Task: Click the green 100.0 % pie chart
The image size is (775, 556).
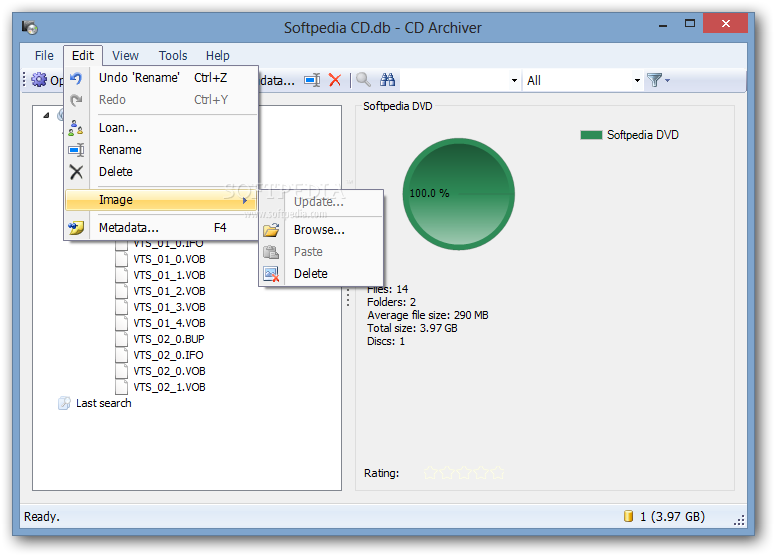Action: 459,194
